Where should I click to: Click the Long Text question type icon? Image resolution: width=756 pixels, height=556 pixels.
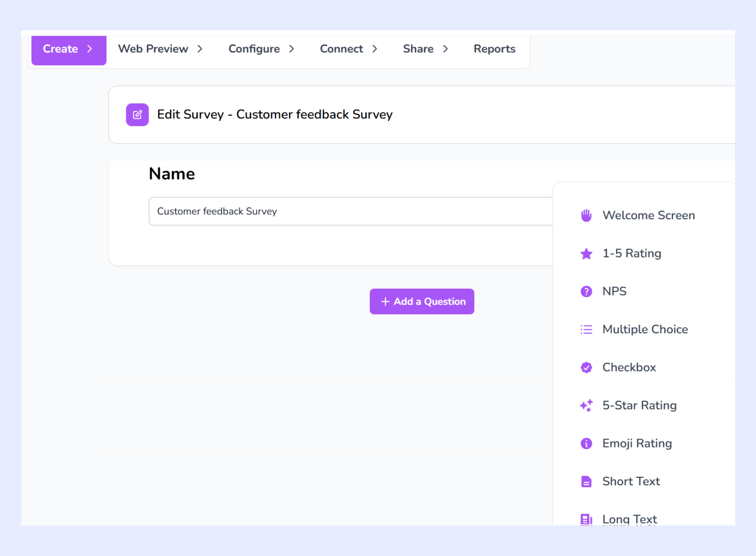(586, 519)
